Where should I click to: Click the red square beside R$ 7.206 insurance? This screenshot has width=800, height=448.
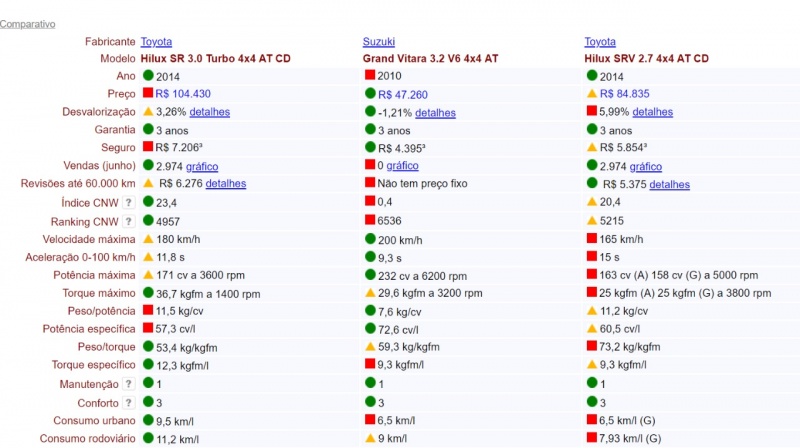coord(148,146)
